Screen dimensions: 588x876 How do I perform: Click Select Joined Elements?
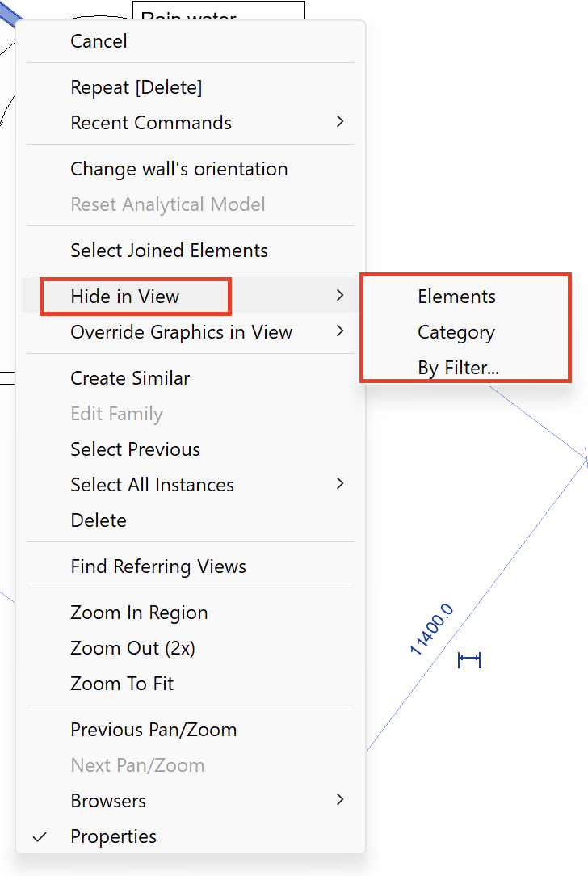click(x=169, y=251)
